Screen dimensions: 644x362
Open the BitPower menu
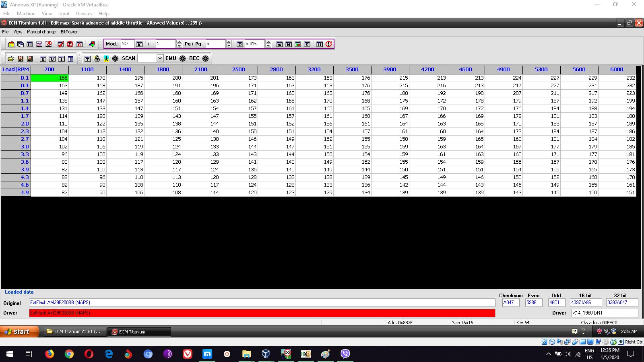[69, 32]
